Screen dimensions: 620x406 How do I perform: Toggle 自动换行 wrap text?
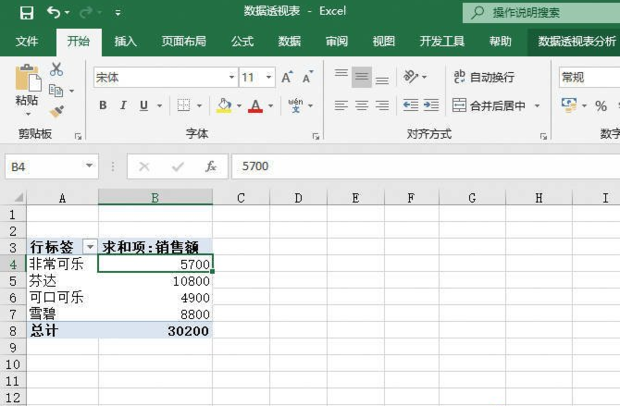pyautogui.click(x=484, y=77)
